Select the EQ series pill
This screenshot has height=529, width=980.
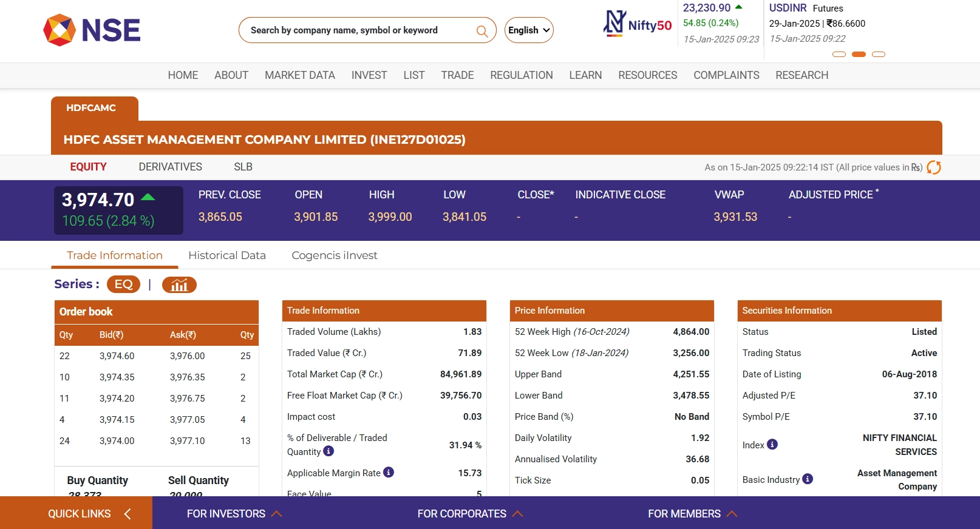coord(123,285)
